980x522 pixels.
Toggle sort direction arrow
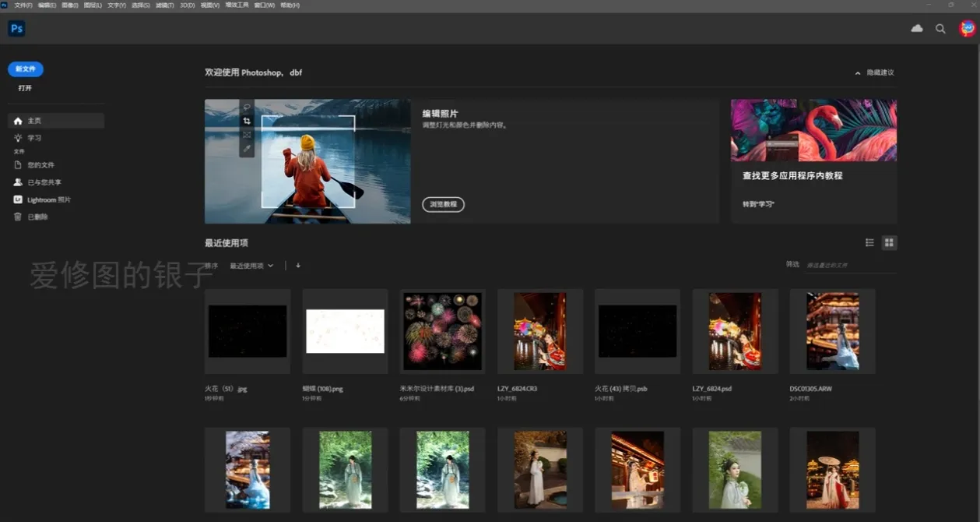298,266
